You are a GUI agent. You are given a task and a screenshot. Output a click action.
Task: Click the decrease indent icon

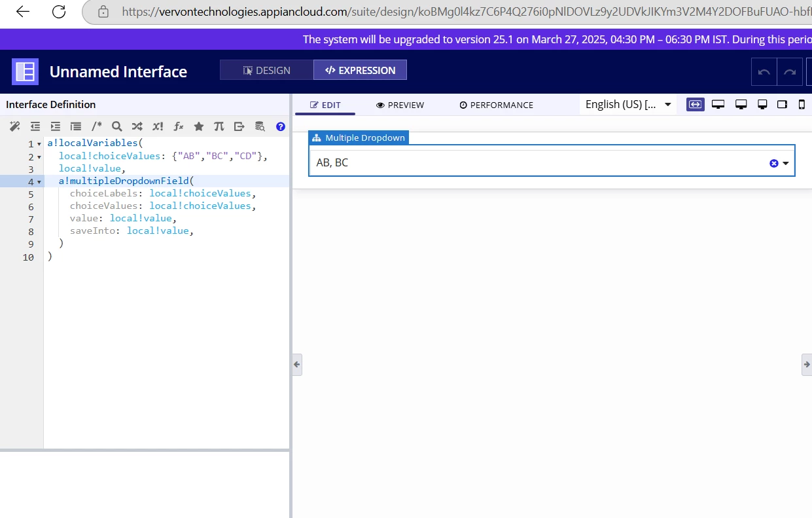coord(35,126)
